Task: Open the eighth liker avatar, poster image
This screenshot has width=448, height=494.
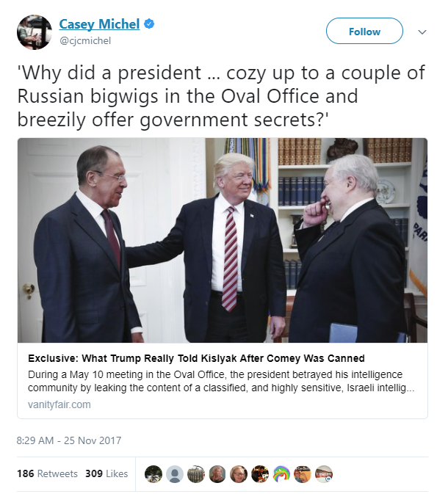Action: 303,474
